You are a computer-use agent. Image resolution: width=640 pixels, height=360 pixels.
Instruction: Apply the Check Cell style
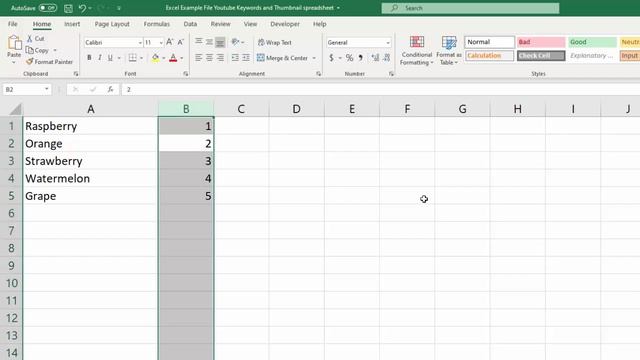coord(541,56)
